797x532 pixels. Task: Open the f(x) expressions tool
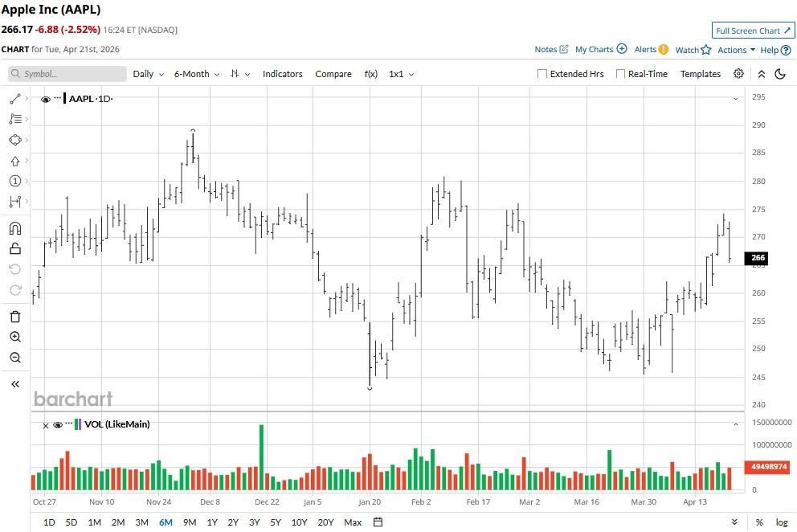371,74
